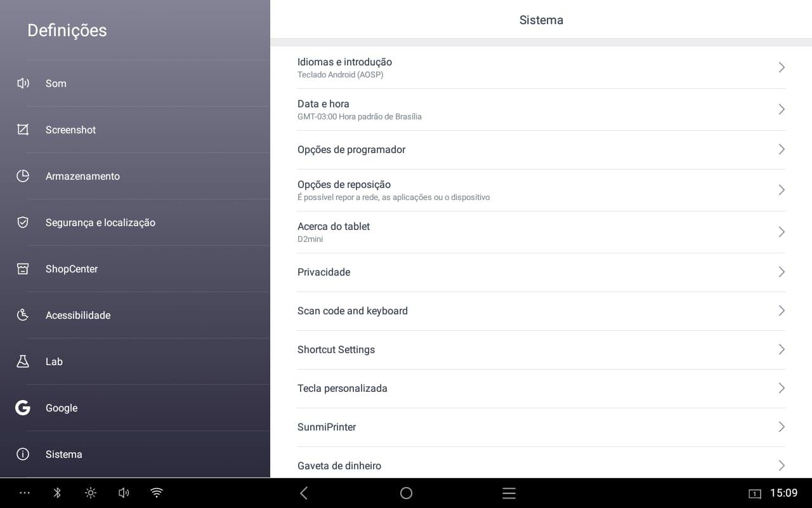Open SunmiPrinter settings entry
The image size is (812, 508).
[x=541, y=427]
